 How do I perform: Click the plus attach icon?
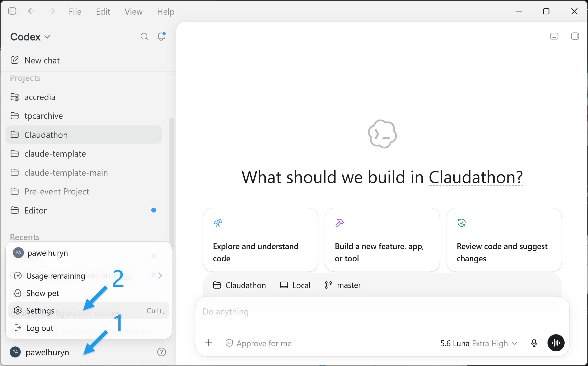pos(209,343)
